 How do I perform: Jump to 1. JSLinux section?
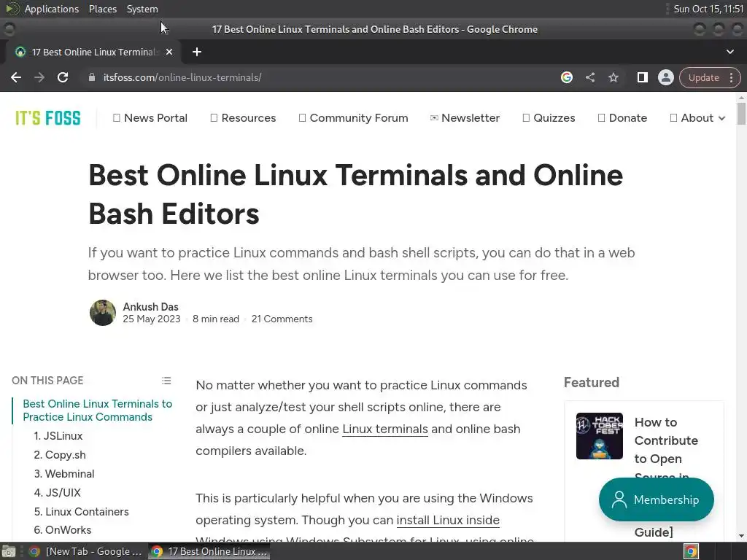58,436
